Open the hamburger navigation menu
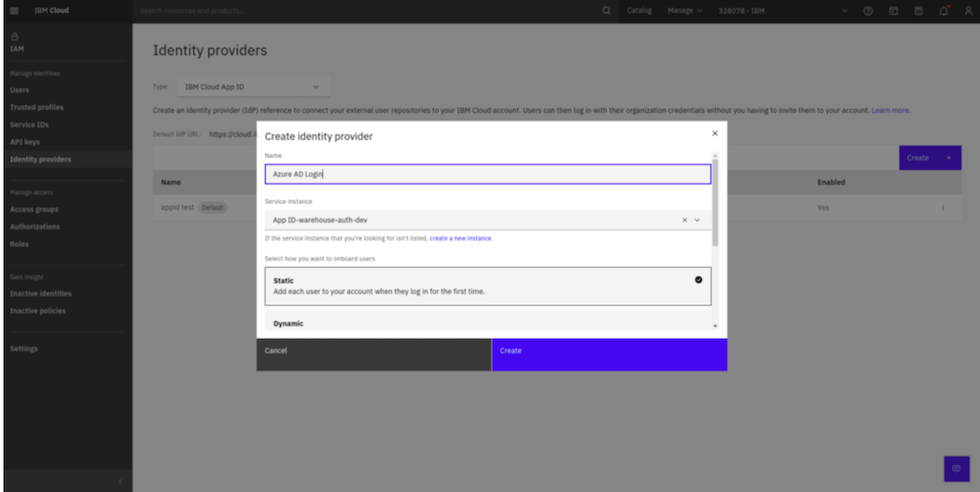The height and width of the screenshot is (492, 980). point(14,10)
